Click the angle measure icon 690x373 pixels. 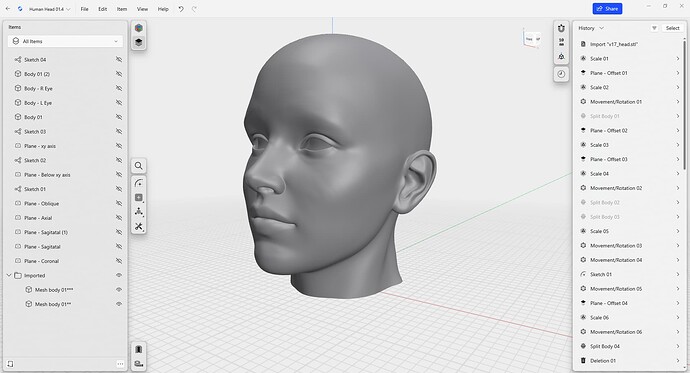pyautogui.click(x=561, y=57)
